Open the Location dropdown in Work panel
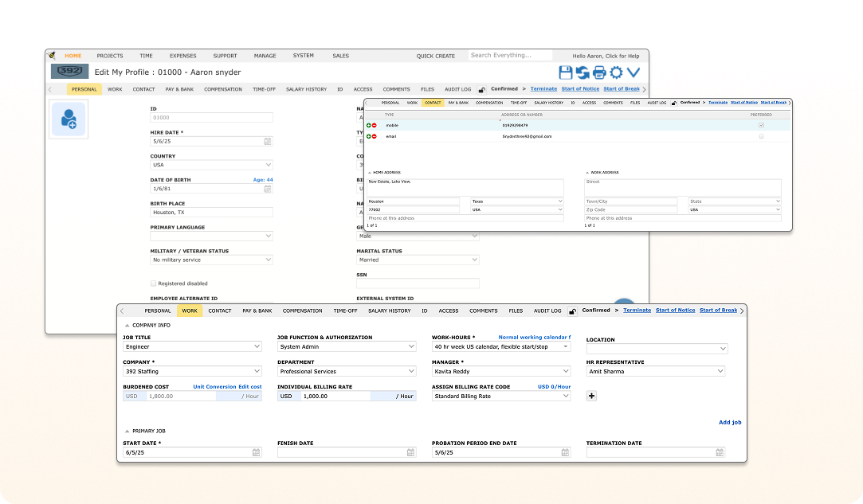Image resolution: width=863 pixels, height=504 pixels. 657,349
